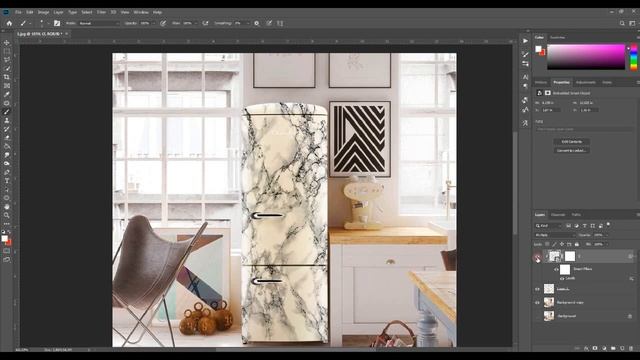Viewport: 640px width, 360px height.
Task: Select the Rectangular Marquee tool
Action: [7, 51]
